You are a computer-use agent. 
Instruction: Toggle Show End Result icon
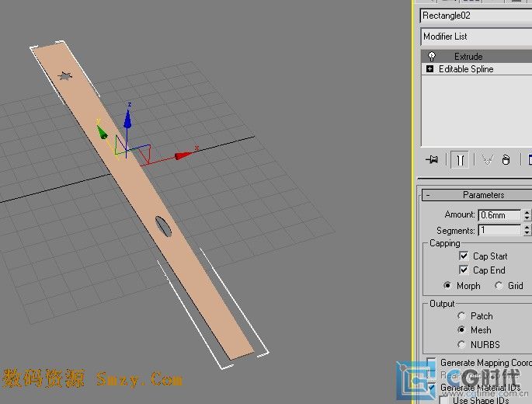click(461, 159)
